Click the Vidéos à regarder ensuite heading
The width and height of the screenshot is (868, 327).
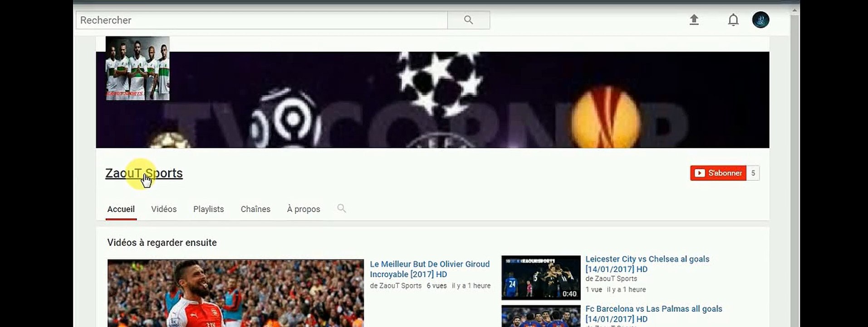click(x=162, y=243)
